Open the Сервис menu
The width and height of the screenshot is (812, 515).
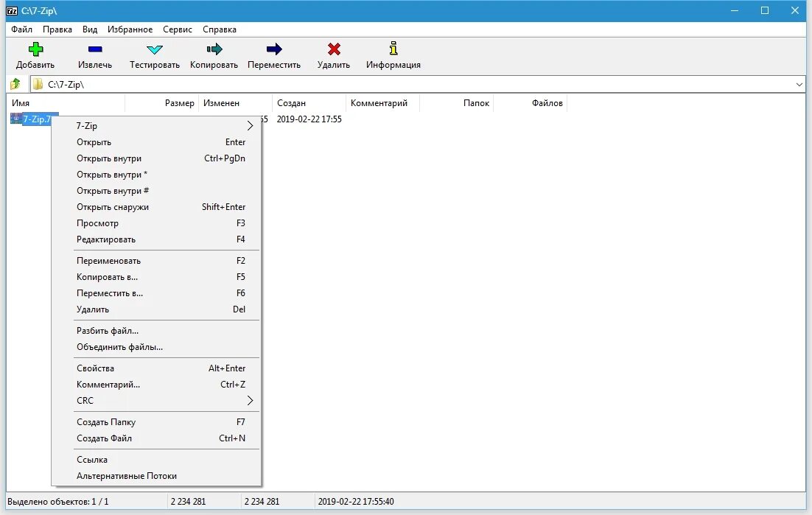click(x=178, y=29)
